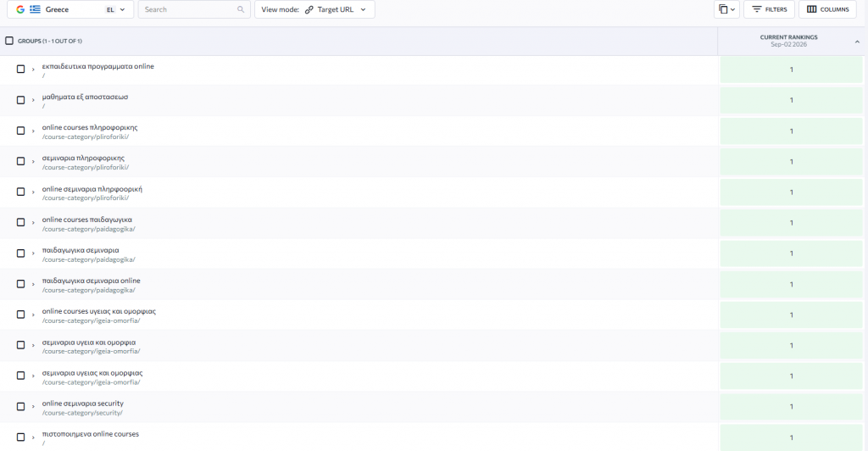This screenshot has height=451, width=868.
Task: Expand the σεμιναρια υγειας και ομορφιας row
Action: coord(33,376)
